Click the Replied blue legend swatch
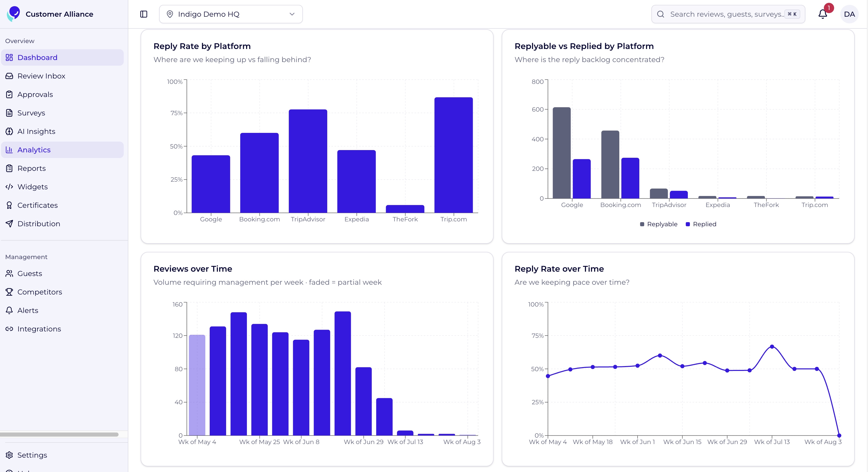The width and height of the screenshot is (868, 472). tap(688, 224)
